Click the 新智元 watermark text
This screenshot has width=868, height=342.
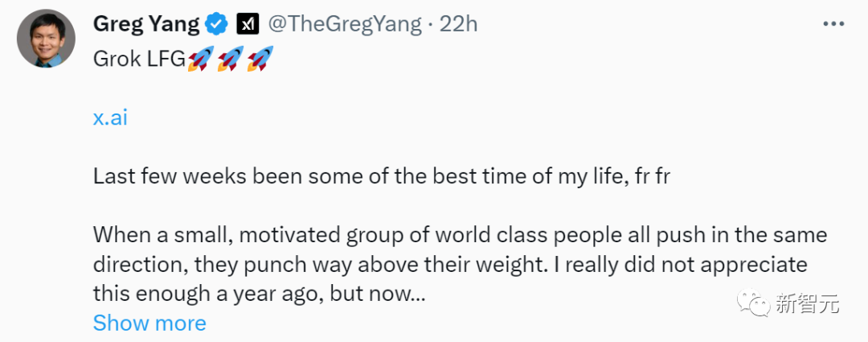tap(807, 304)
